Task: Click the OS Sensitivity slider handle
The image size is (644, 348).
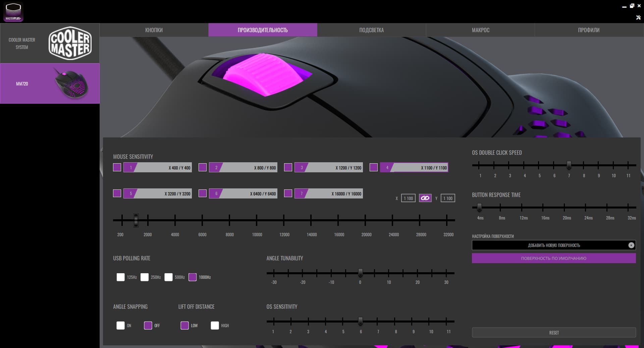Action: coord(360,321)
